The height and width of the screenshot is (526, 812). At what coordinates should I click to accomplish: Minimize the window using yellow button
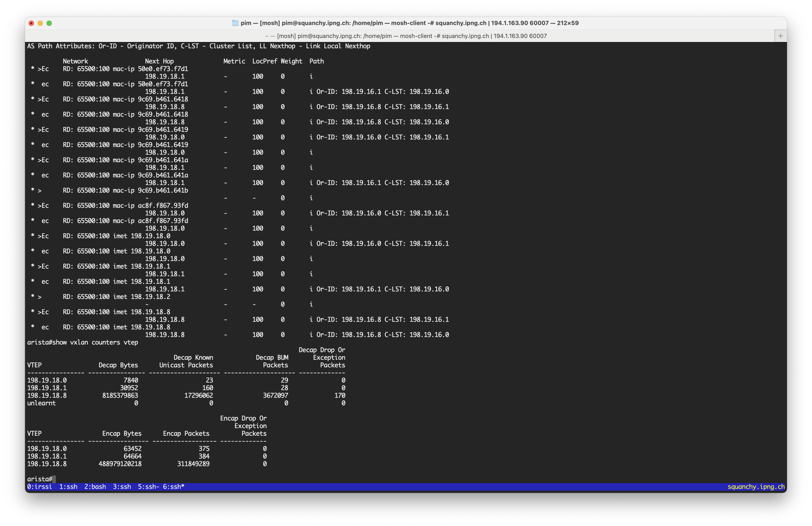tap(40, 23)
